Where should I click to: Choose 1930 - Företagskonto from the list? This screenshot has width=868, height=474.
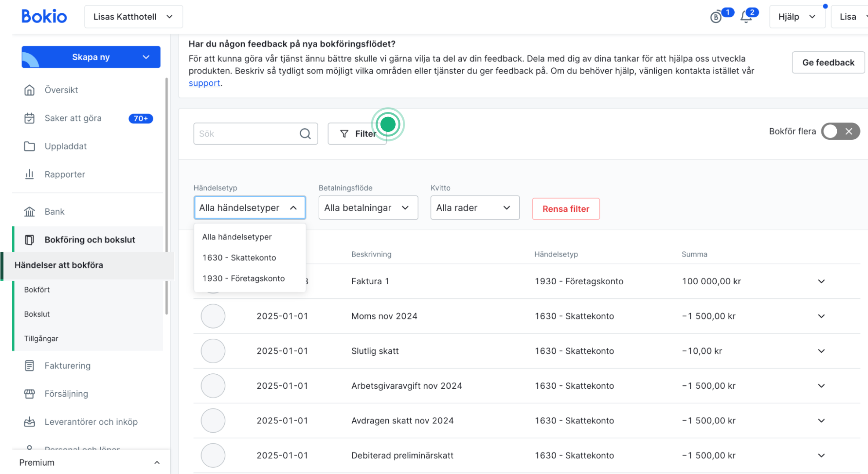click(x=244, y=279)
